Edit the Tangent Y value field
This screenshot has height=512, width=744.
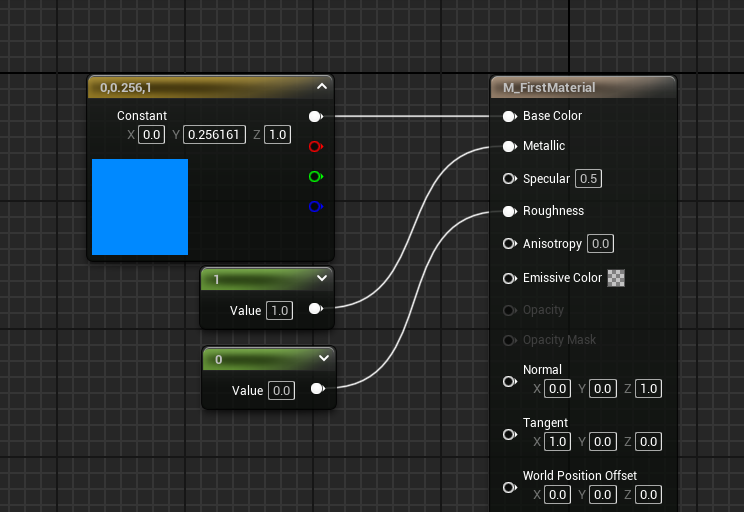tap(603, 442)
